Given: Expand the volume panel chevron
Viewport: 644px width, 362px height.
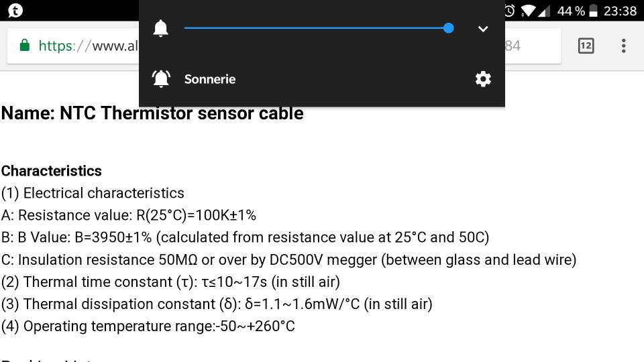Looking at the screenshot, I should coord(483,29).
